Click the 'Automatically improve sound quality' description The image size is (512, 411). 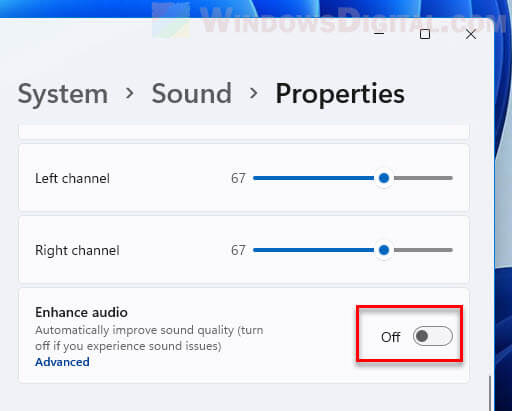coord(149,338)
